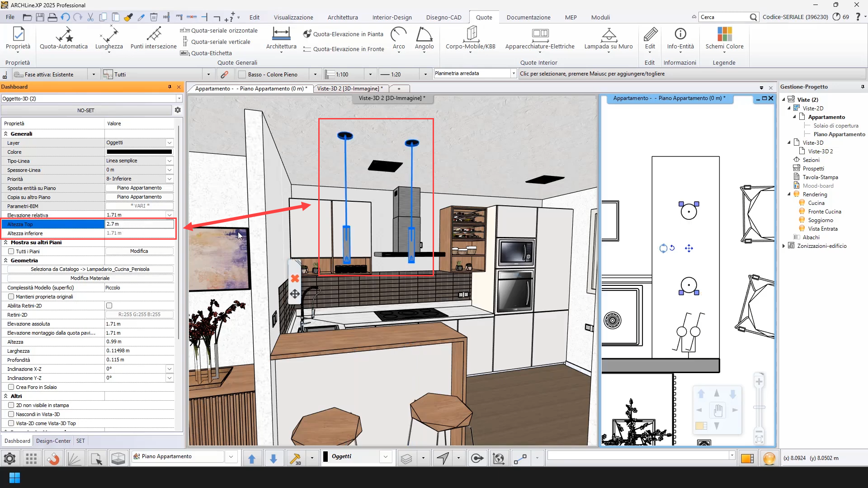Click the NO-SET button
Viewport: 868px width, 488px height.
point(86,110)
